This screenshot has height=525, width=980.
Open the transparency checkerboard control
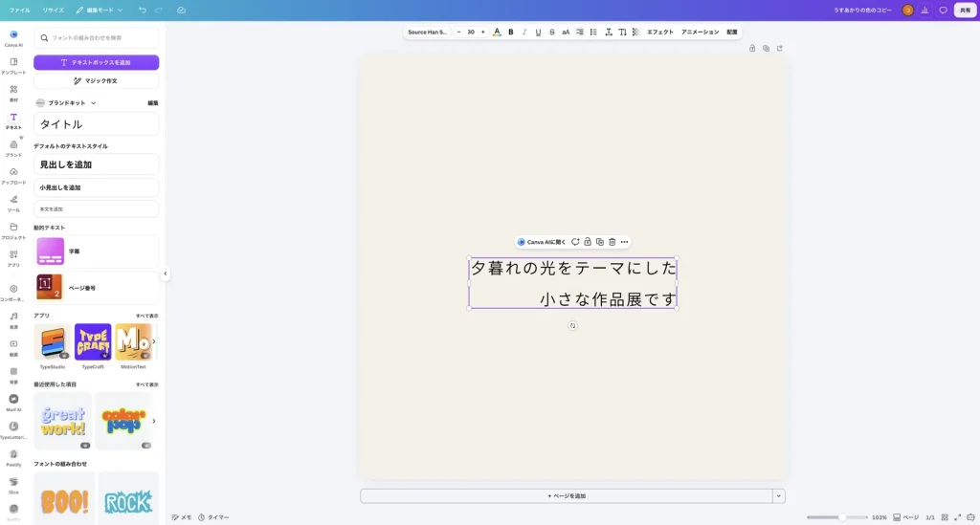point(635,32)
